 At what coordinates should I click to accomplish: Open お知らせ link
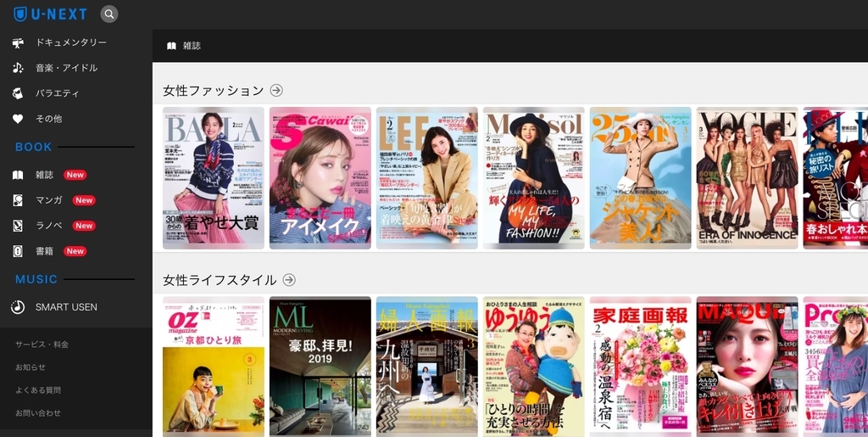point(31,367)
